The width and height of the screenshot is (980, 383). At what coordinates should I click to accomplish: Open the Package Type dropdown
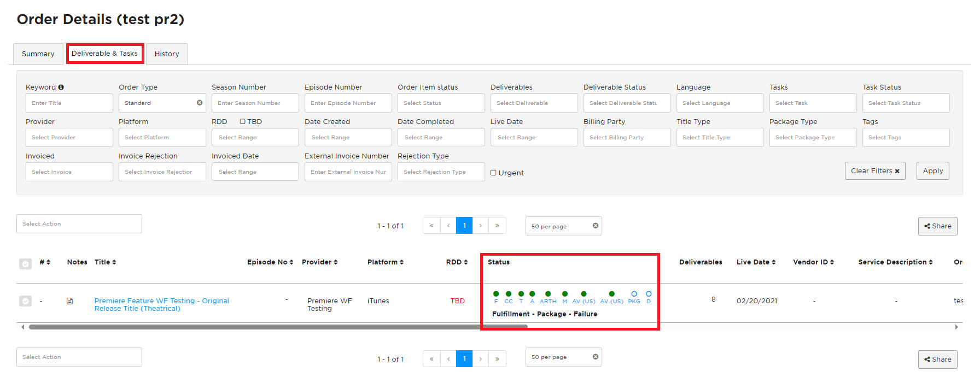[x=813, y=137]
